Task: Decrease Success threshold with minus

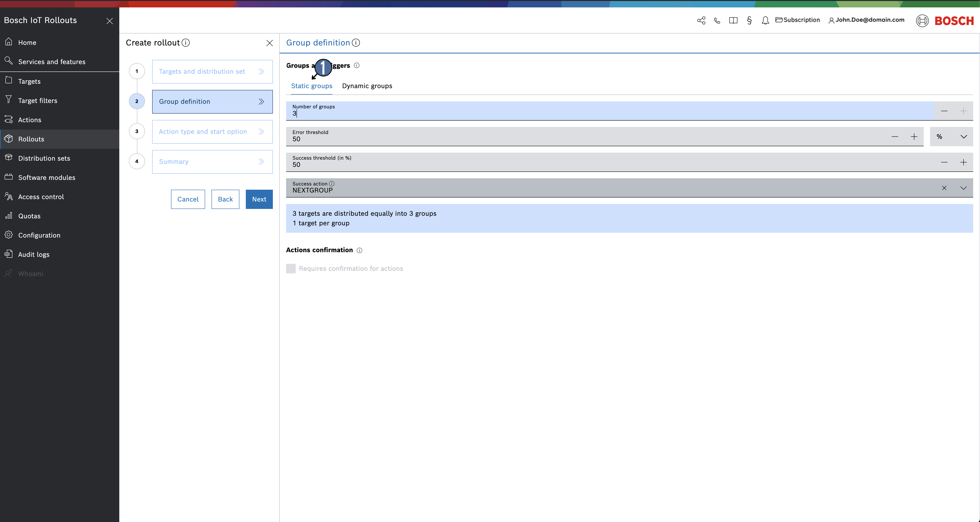Action: pos(944,162)
